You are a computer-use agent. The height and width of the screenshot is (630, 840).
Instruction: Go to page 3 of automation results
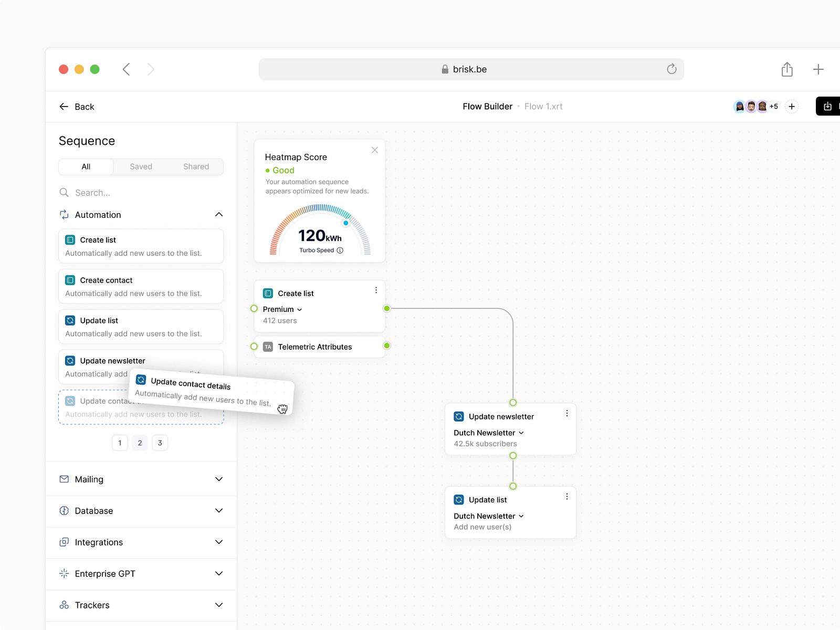point(160,443)
